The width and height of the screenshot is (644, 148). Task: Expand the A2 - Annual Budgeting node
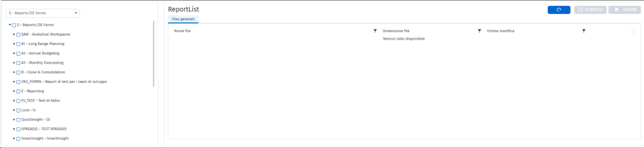(14, 53)
